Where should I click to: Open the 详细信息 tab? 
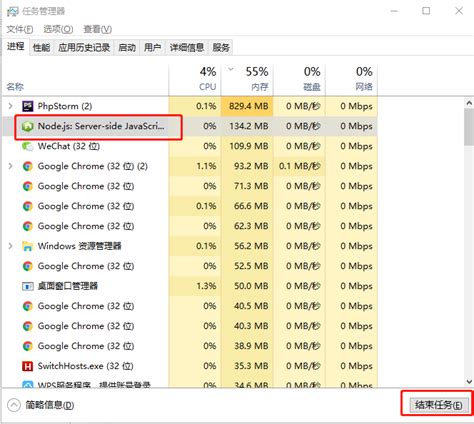click(187, 48)
